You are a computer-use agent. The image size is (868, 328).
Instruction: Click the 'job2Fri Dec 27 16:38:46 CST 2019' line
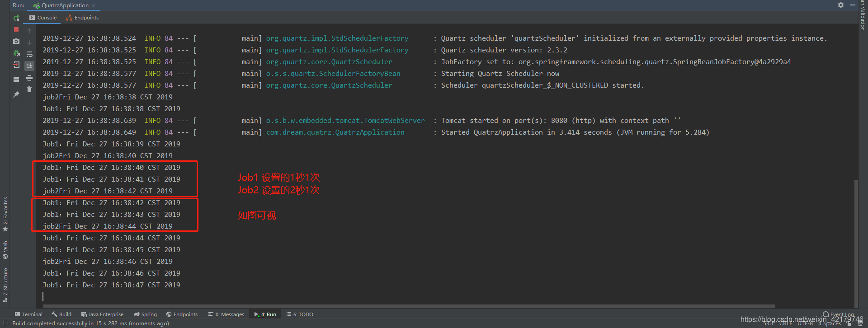(x=108, y=262)
